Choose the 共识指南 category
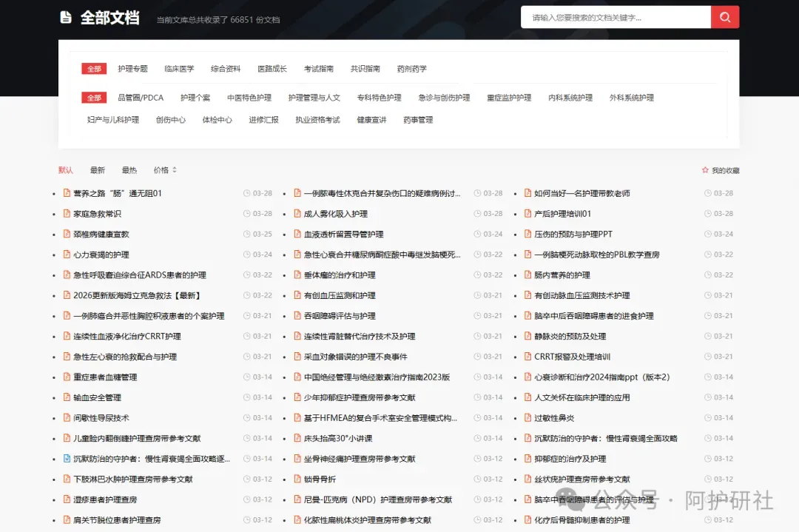 (x=365, y=68)
